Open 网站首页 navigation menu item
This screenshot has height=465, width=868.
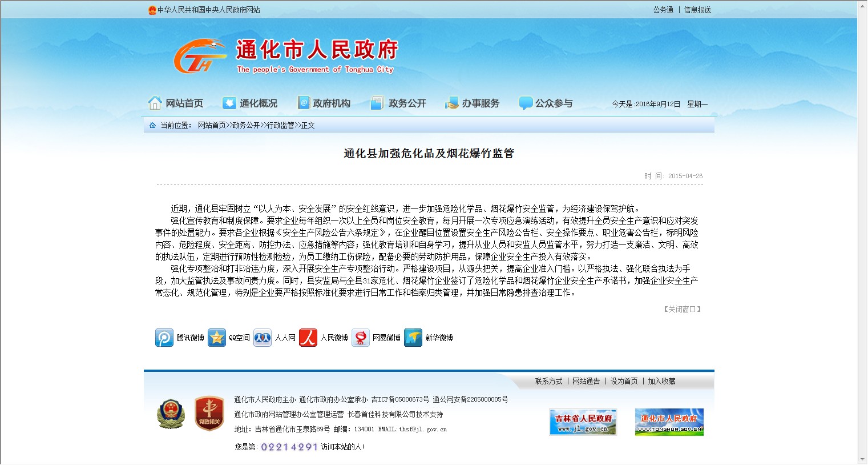[x=176, y=103]
